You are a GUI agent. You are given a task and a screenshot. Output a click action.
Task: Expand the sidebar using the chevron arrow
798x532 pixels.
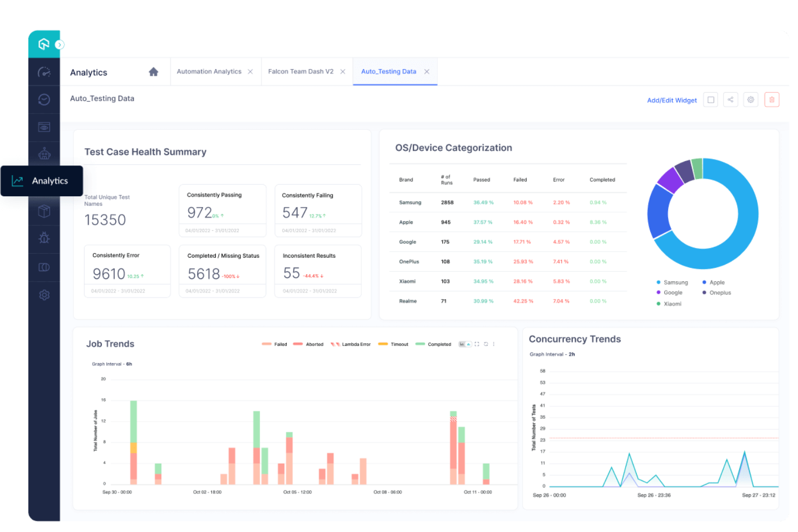point(60,45)
